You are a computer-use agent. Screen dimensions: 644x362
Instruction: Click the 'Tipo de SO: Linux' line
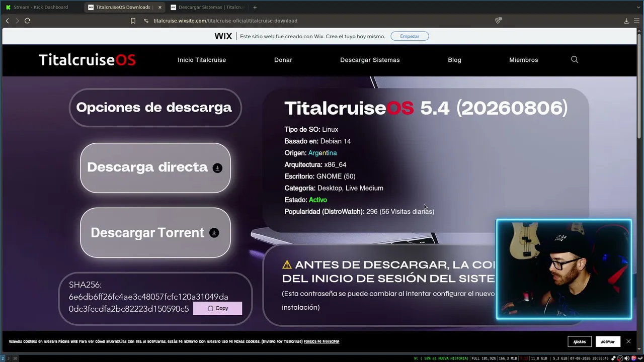pyautogui.click(x=311, y=130)
